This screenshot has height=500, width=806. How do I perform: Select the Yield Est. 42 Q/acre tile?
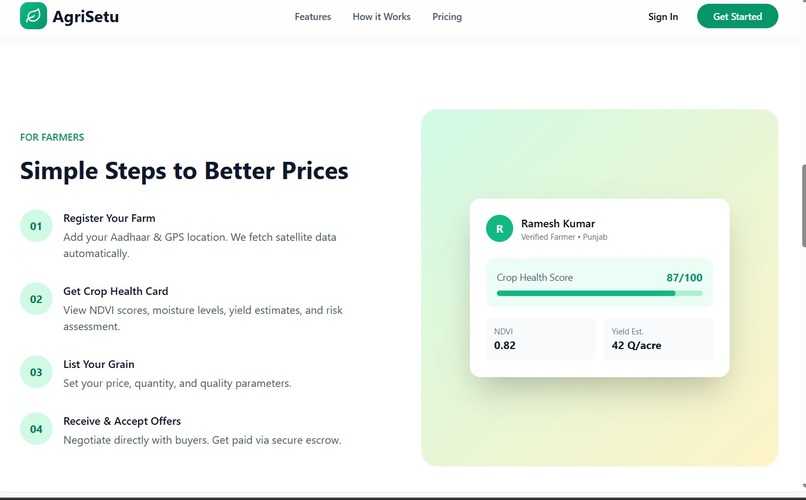[x=658, y=339]
